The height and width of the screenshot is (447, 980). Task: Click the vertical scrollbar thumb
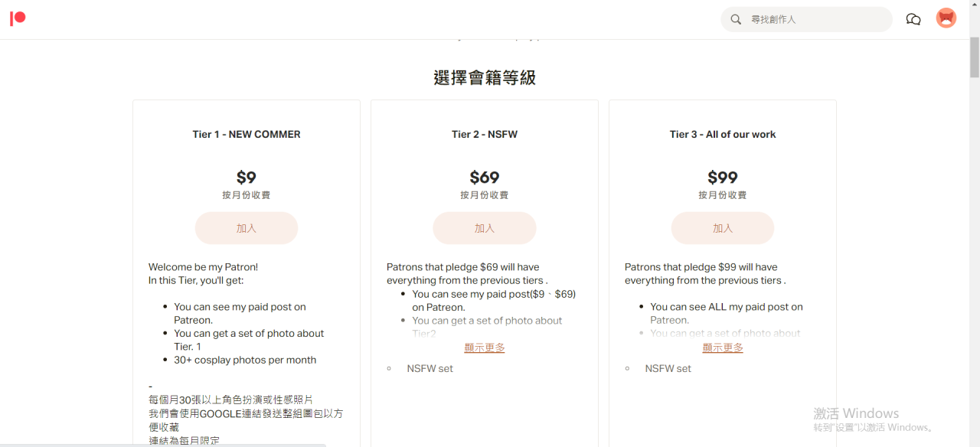[x=974, y=57]
